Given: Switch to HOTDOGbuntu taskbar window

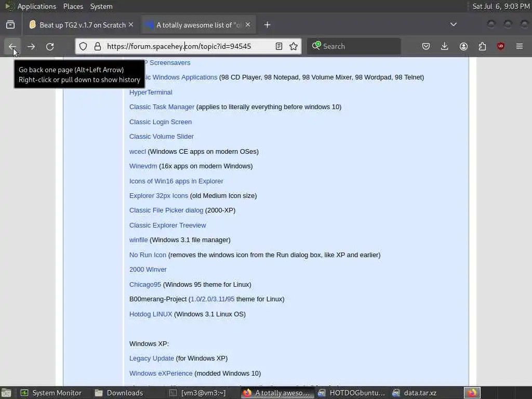Looking at the screenshot, I should point(352,393).
